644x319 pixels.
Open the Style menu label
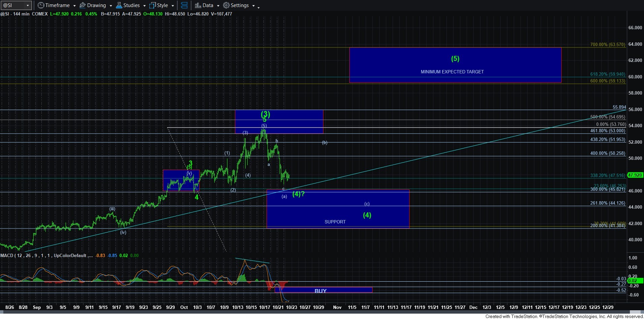point(163,5)
